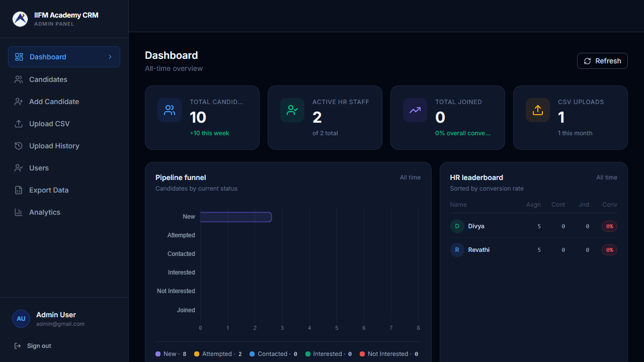Click the New bar in pipeline funnel
This screenshot has width=644, height=362.
(236, 217)
